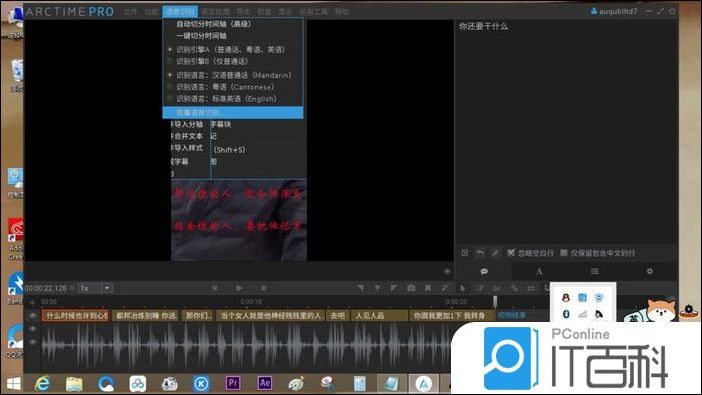
Task: Toggle the eye icon below the video preview
Action: coord(447,271)
